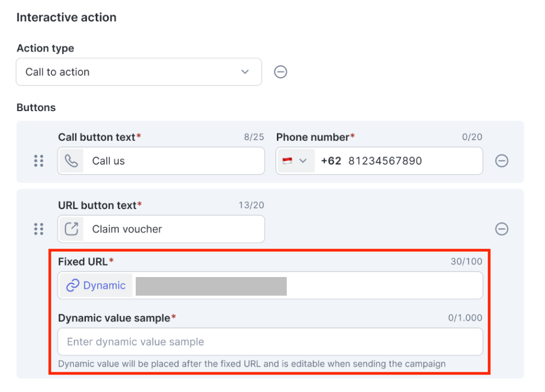The image size is (545, 392).
Task: Grab the drag handle for Claim voucher row
Action: point(38,229)
